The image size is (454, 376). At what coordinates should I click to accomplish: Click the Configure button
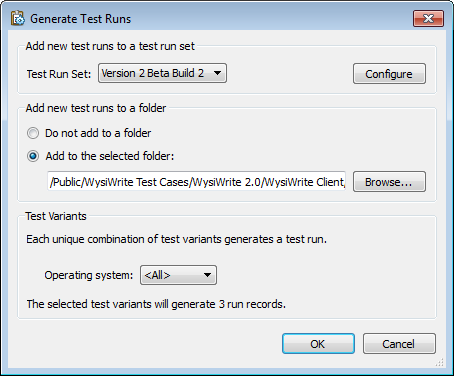pyautogui.click(x=389, y=74)
